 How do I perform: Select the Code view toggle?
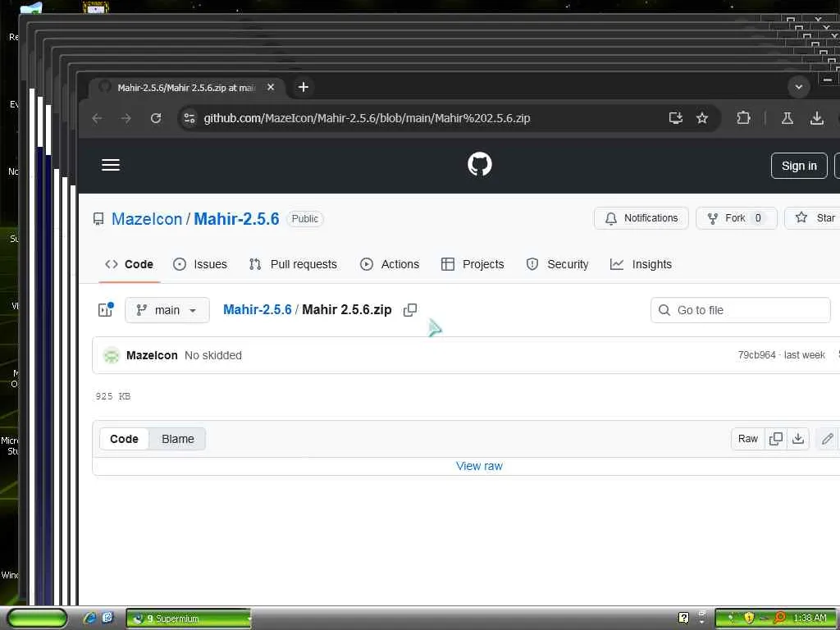tap(124, 439)
